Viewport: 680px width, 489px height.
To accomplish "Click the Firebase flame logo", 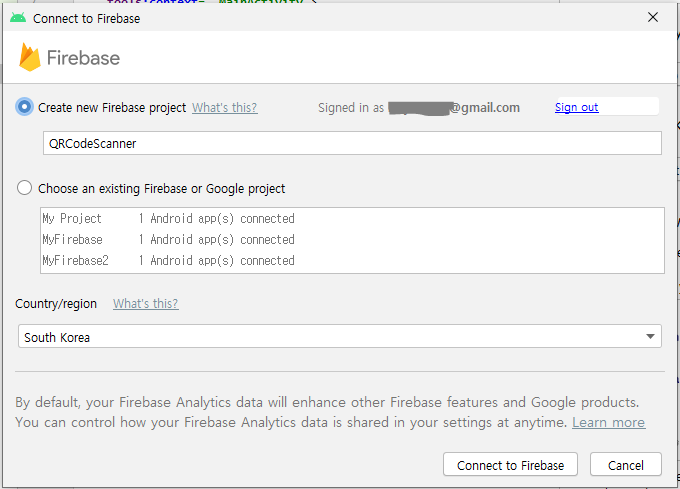I will 30,58.
